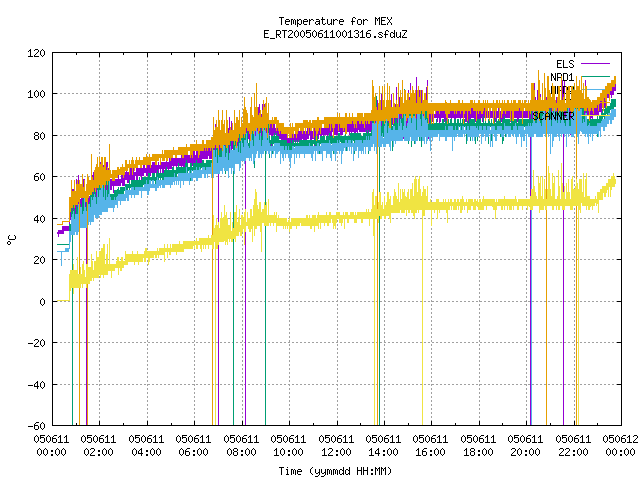This screenshot has height=480, width=640.
Task: Click the 60 y-axis tick label
Action: (40, 177)
